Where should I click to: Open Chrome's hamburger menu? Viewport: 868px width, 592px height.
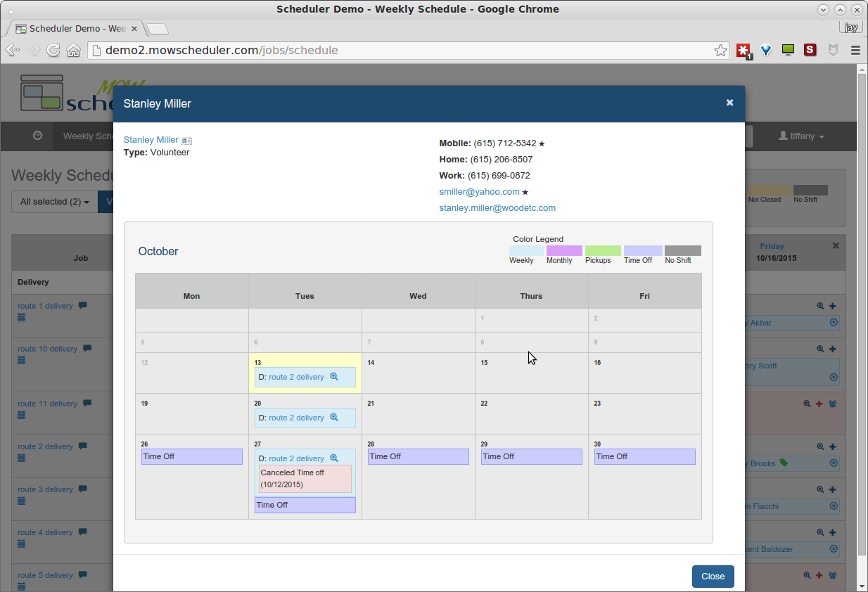point(855,51)
